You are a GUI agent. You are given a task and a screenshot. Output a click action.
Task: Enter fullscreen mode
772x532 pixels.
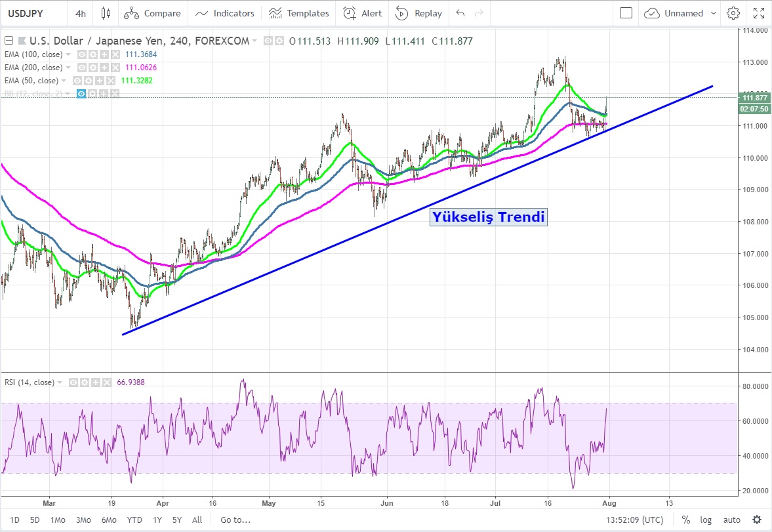coord(759,13)
